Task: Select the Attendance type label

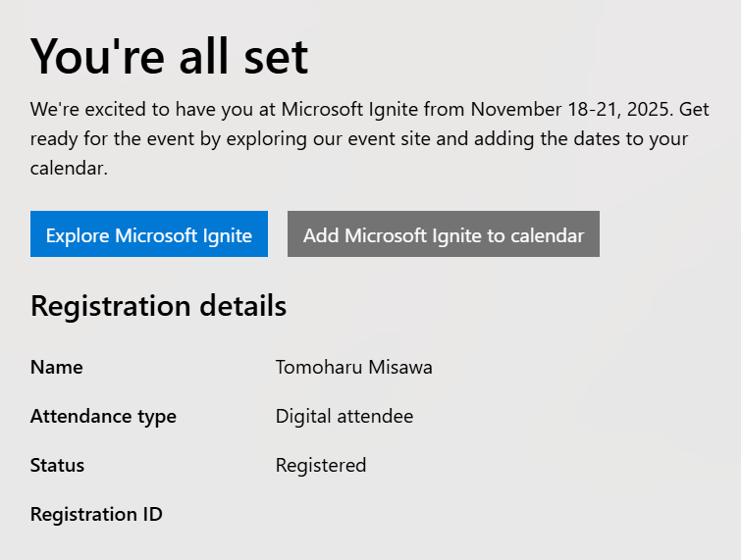Action: 103,417
